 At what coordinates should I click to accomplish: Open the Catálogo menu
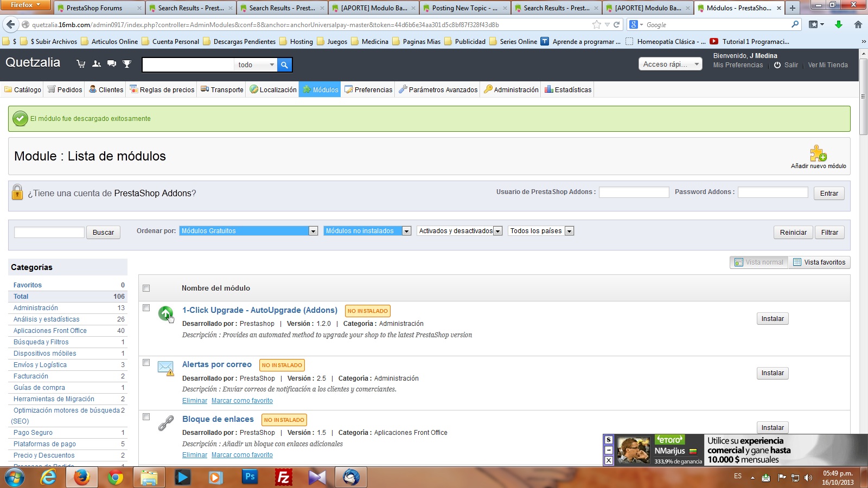coord(23,89)
